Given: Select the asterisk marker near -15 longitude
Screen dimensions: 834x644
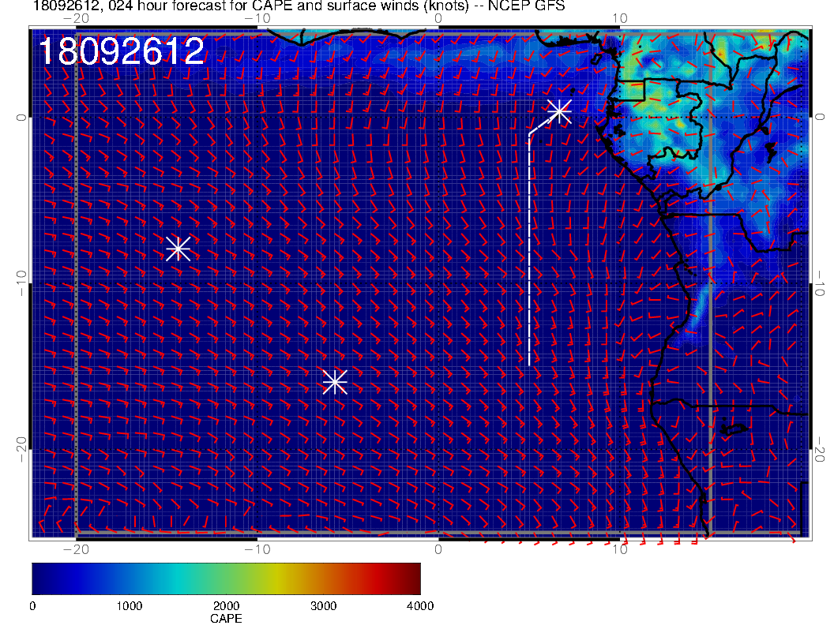Looking at the screenshot, I should tap(178, 248).
